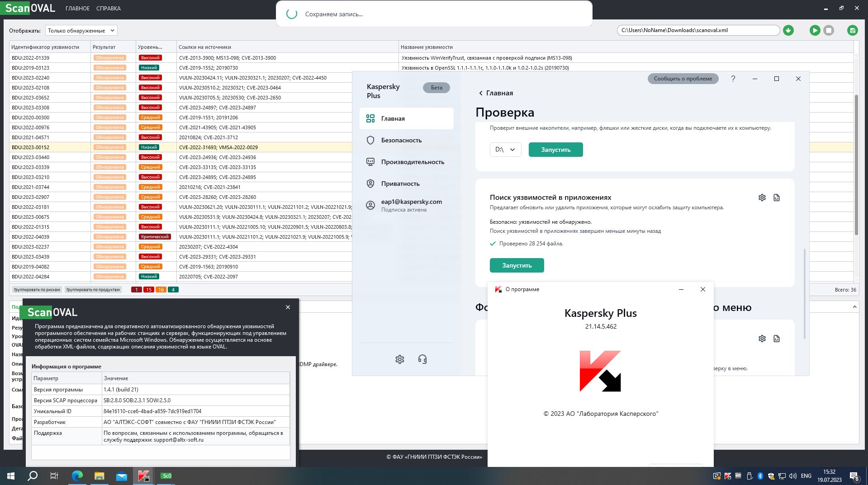
Task: Select Главная in the Kaspersky sidebar
Action: point(406,118)
